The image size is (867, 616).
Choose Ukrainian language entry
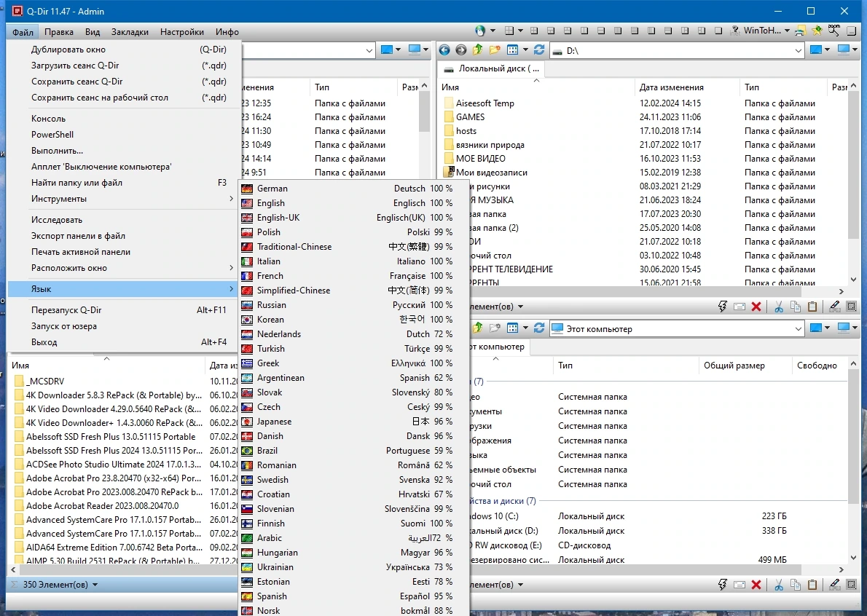click(x=354, y=566)
